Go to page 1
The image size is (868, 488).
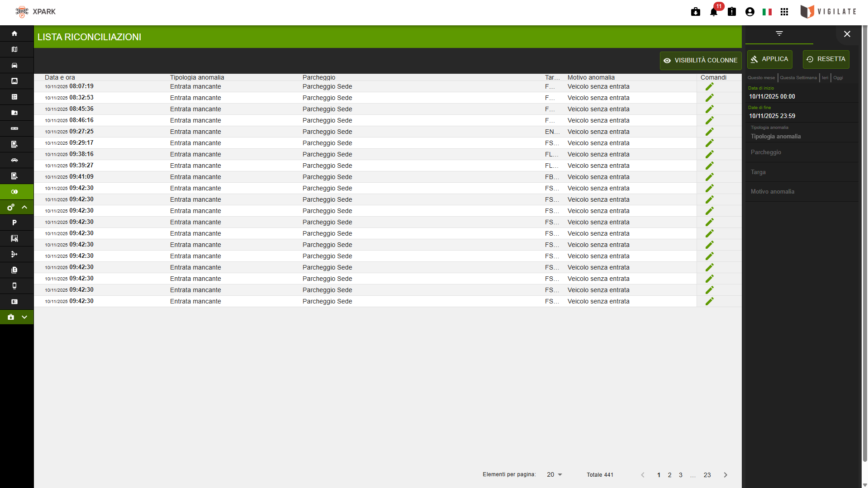coord(659,475)
